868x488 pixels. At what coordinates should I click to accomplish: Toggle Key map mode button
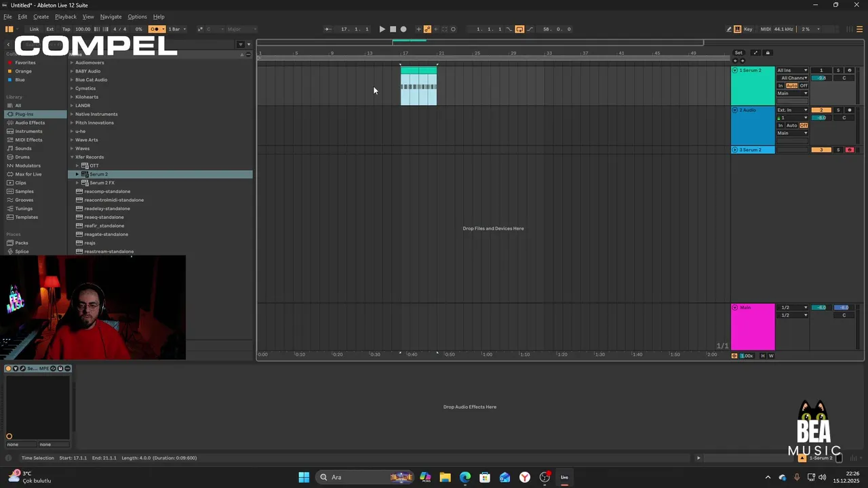tap(748, 29)
